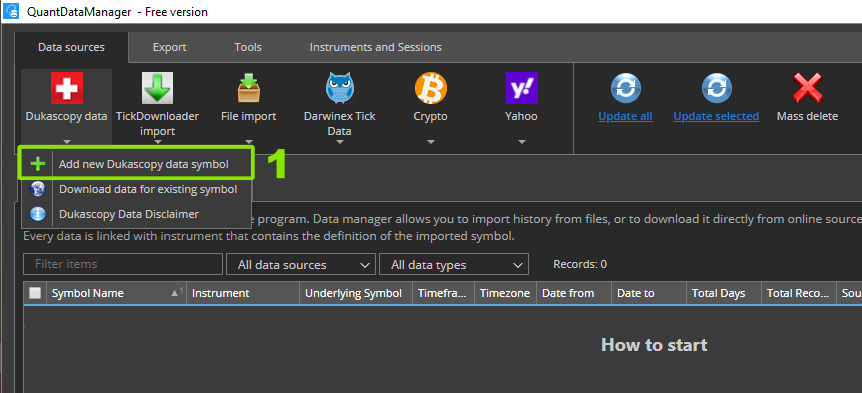Viewport: 862px width, 393px height.
Task: Expand the Crypto dropdown arrow
Action: (430, 142)
